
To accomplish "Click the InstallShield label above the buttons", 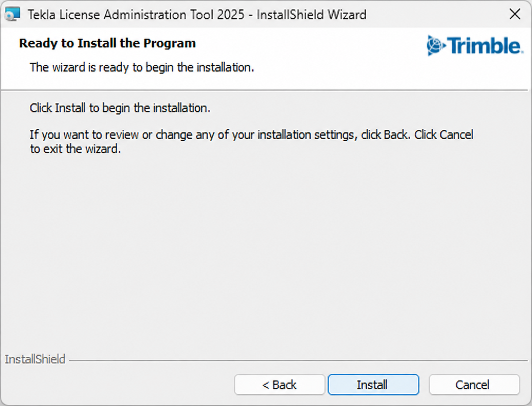I will click(x=35, y=359).
